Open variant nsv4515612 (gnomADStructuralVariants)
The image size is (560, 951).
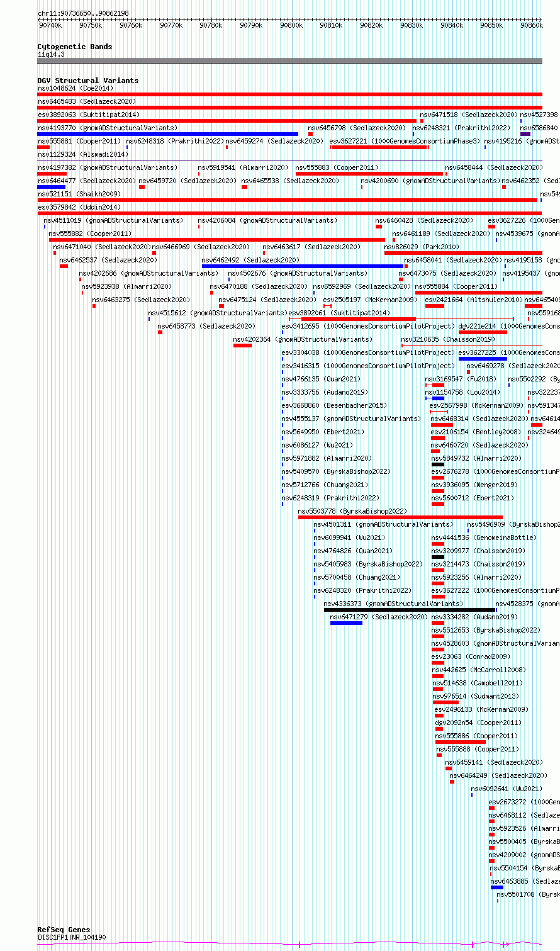[218, 313]
